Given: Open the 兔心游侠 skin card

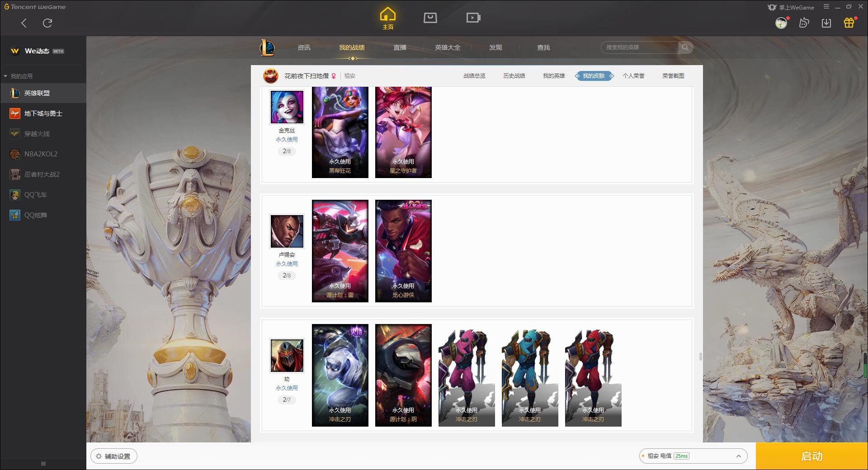Looking at the screenshot, I should 403,251.
